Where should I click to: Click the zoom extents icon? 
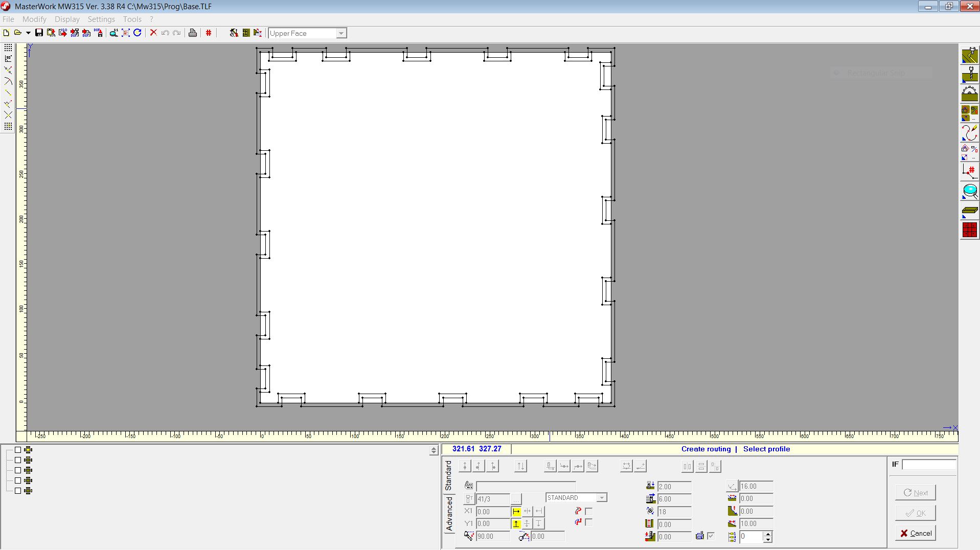coord(126,33)
